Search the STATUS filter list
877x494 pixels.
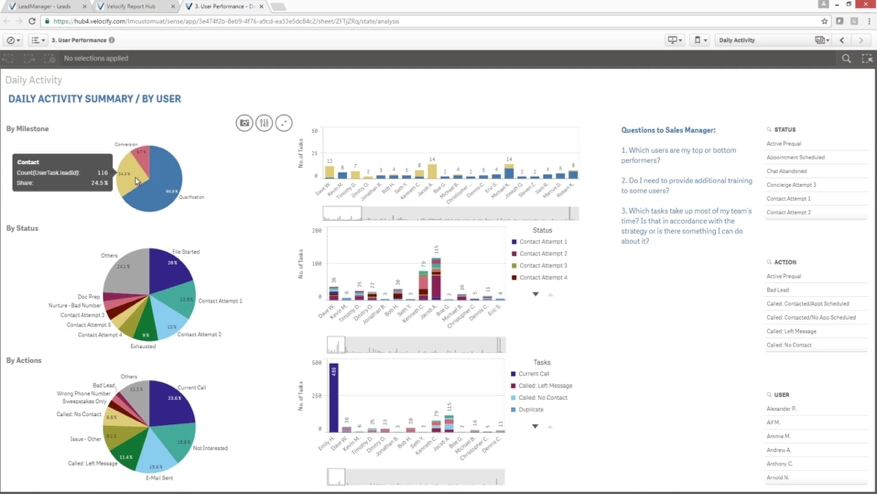coord(769,129)
